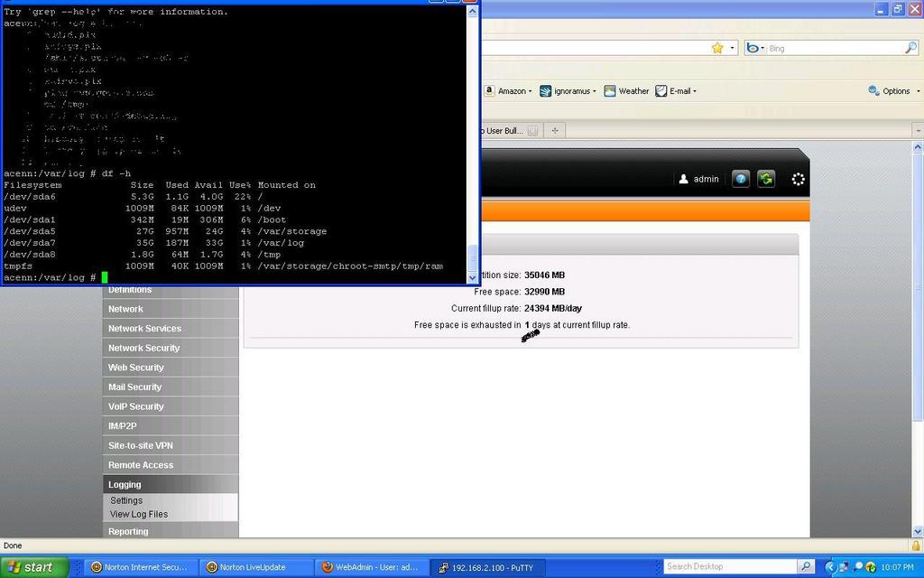Click the admin user icon

684,179
